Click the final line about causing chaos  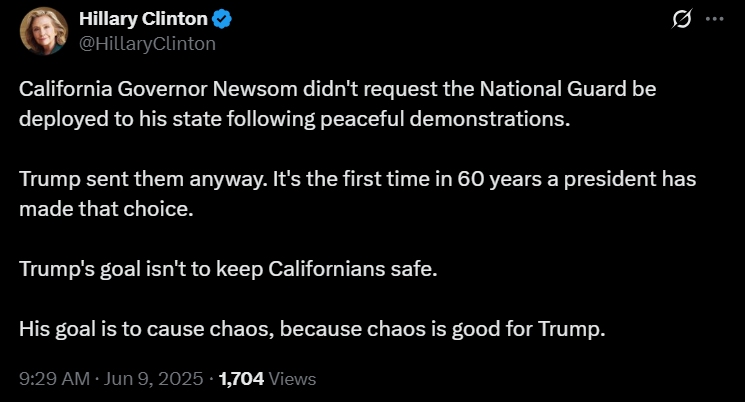(312, 329)
